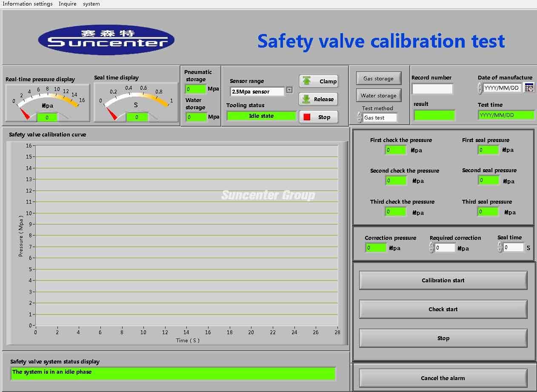This screenshot has width=537, height=392.
Task: Click the Idle state tooling status
Action: [261, 116]
